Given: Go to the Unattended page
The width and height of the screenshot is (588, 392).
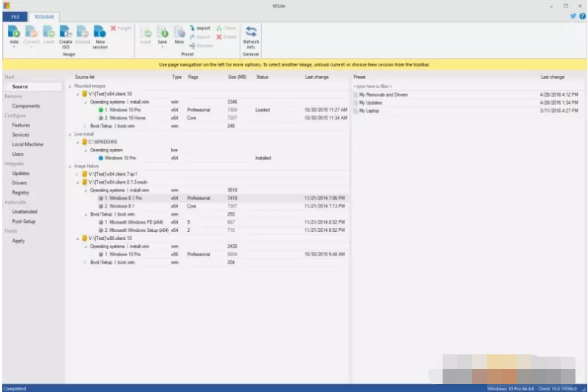Looking at the screenshot, I should click(x=24, y=211).
